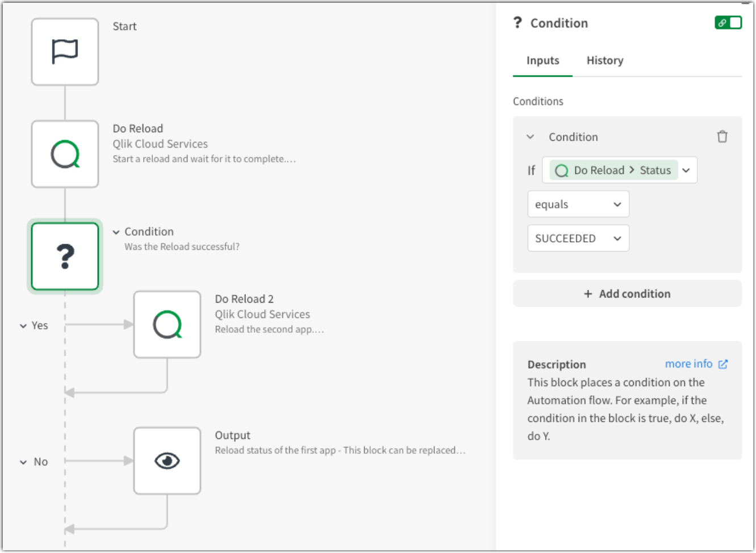Image resolution: width=756 pixels, height=553 pixels.
Task: Select the Condition question mark block
Action: point(65,256)
